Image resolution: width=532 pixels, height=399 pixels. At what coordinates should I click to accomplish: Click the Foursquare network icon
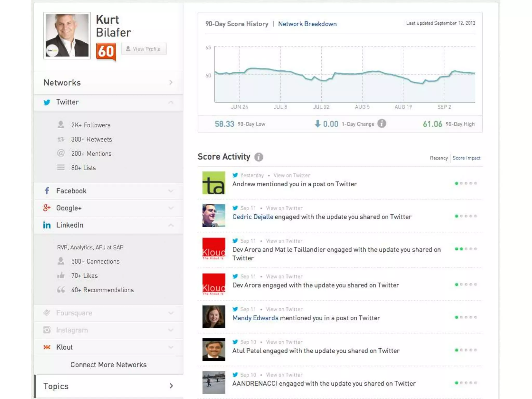[x=47, y=313]
